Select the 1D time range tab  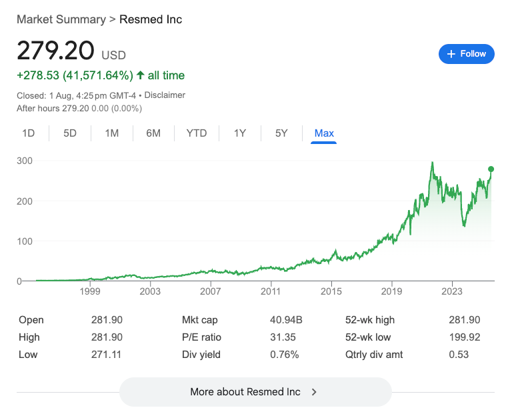click(x=28, y=133)
